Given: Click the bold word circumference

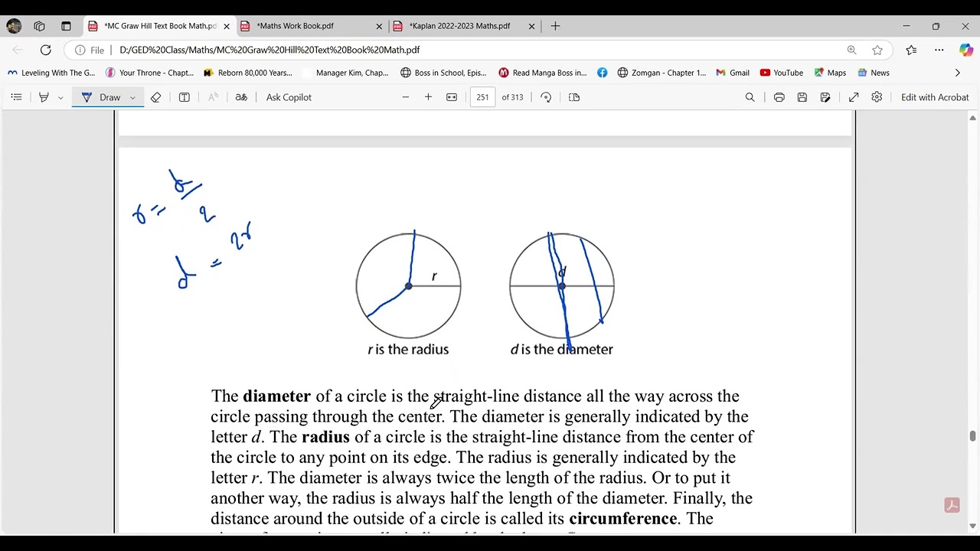Looking at the screenshot, I should point(622,519).
